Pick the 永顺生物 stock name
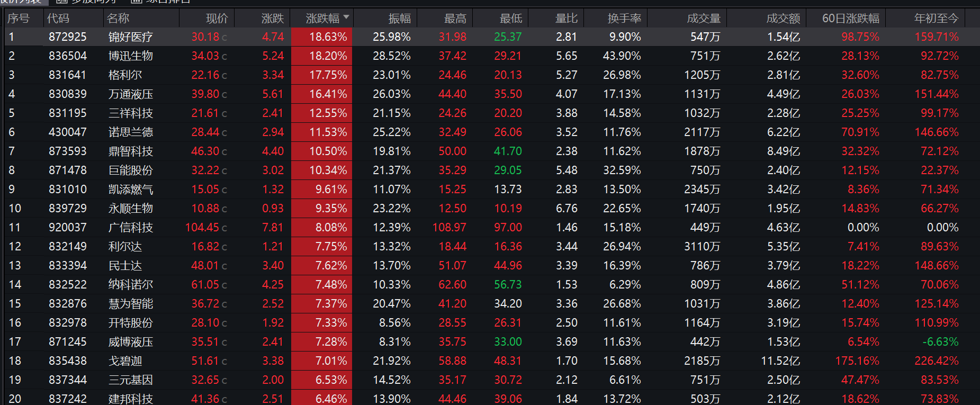Screen dimensions: 980x405 [x=131, y=209]
